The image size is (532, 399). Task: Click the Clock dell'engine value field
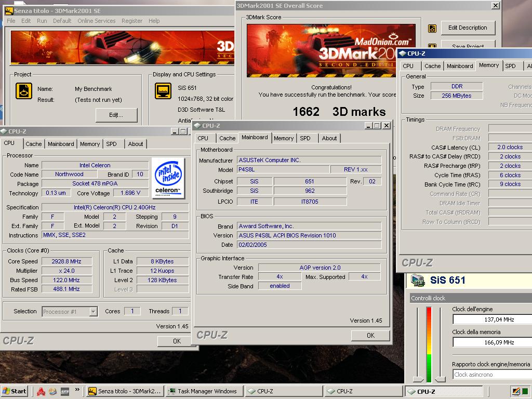[x=493, y=320]
